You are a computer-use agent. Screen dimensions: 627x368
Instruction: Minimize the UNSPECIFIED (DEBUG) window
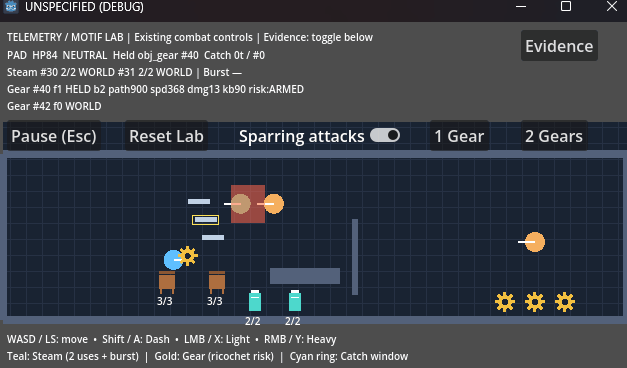521,6
